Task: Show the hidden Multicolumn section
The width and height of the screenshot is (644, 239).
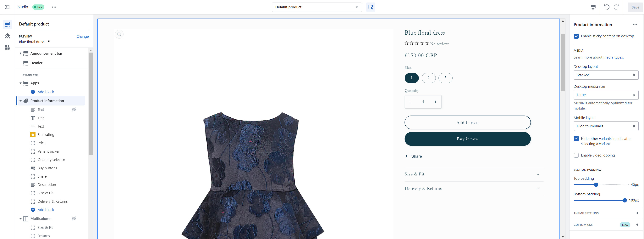Action: click(74, 219)
